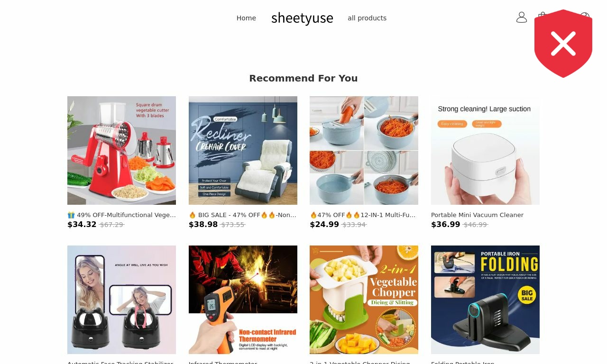This screenshot has height=364, width=607.
Task: Open the user account icon
Action: pos(522,18)
